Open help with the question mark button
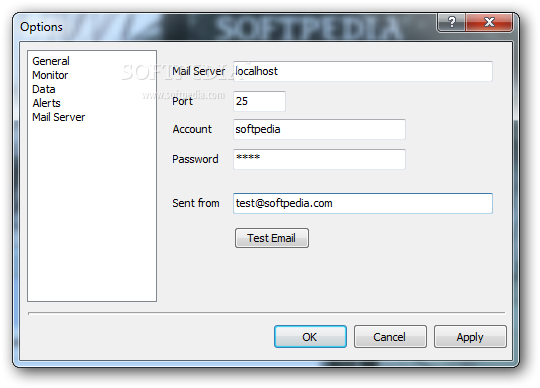This screenshot has width=540, height=388. (451, 22)
